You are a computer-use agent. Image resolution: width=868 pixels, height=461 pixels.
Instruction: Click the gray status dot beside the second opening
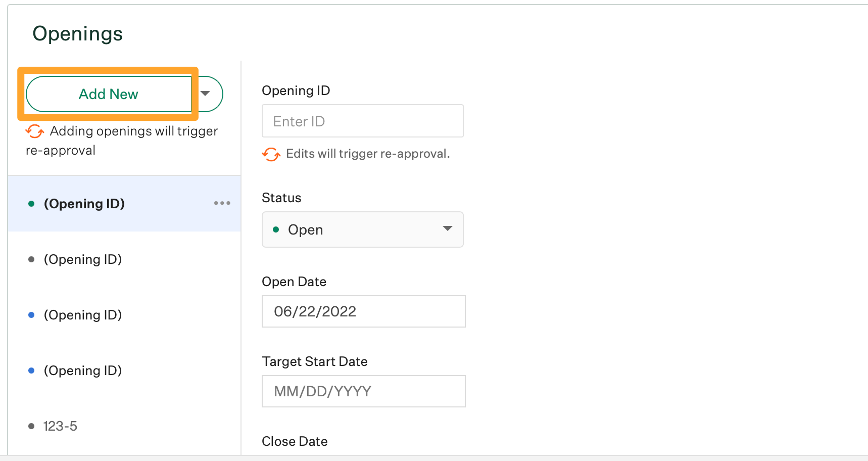tap(31, 259)
